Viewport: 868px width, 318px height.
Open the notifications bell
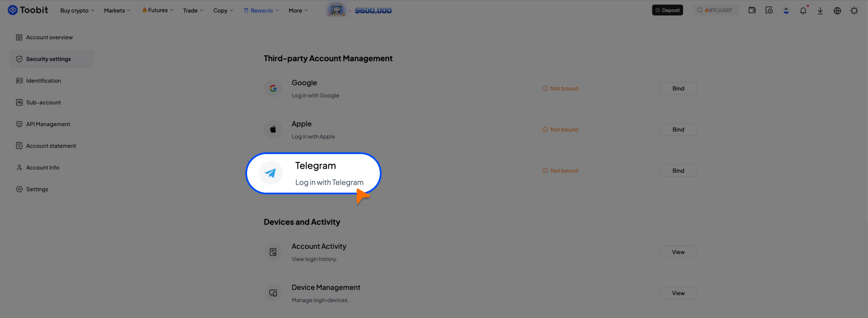pos(803,11)
